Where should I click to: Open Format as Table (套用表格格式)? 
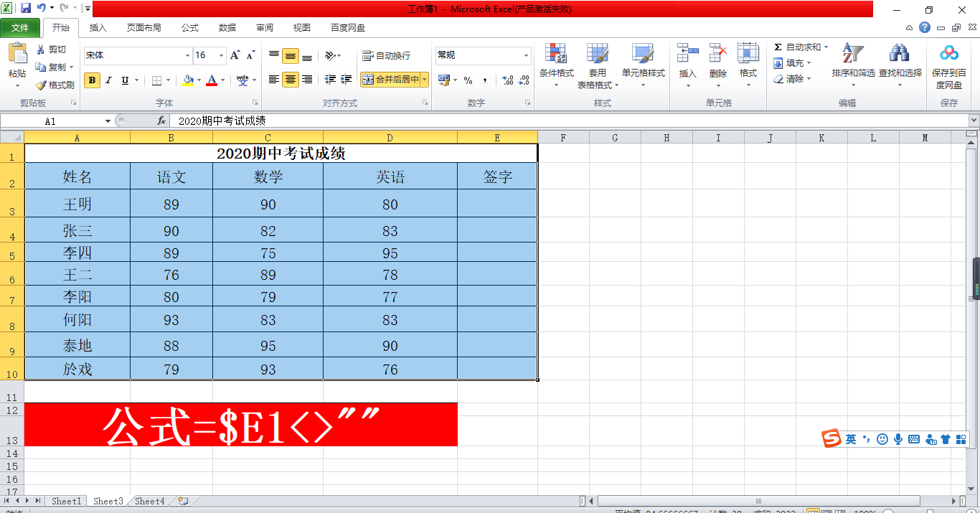click(x=598, y=66)
